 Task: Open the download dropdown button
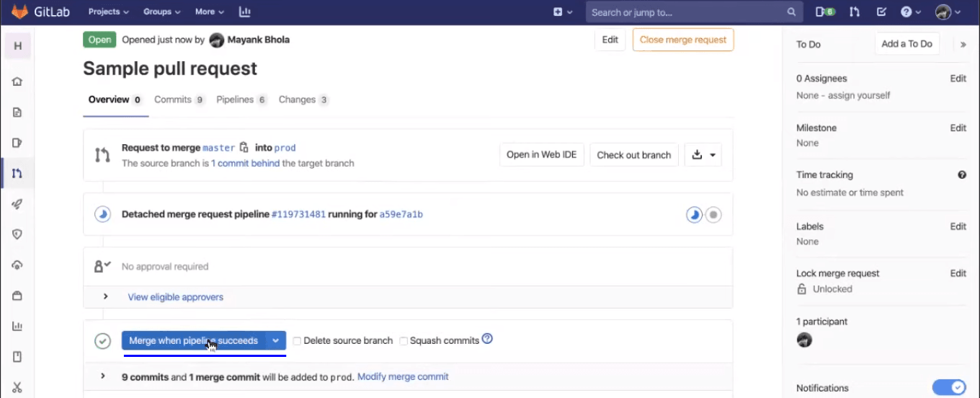pos(703,154)
